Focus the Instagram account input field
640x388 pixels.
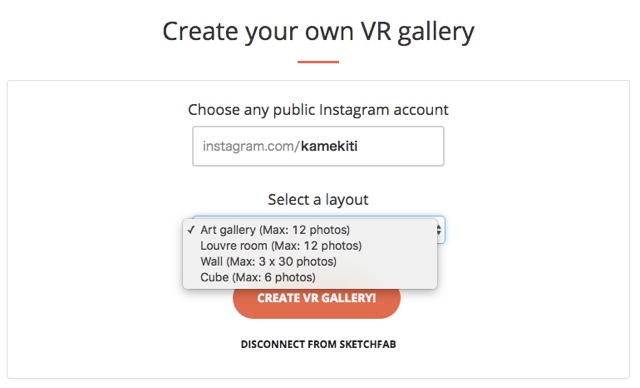click(x=318, y=146)
